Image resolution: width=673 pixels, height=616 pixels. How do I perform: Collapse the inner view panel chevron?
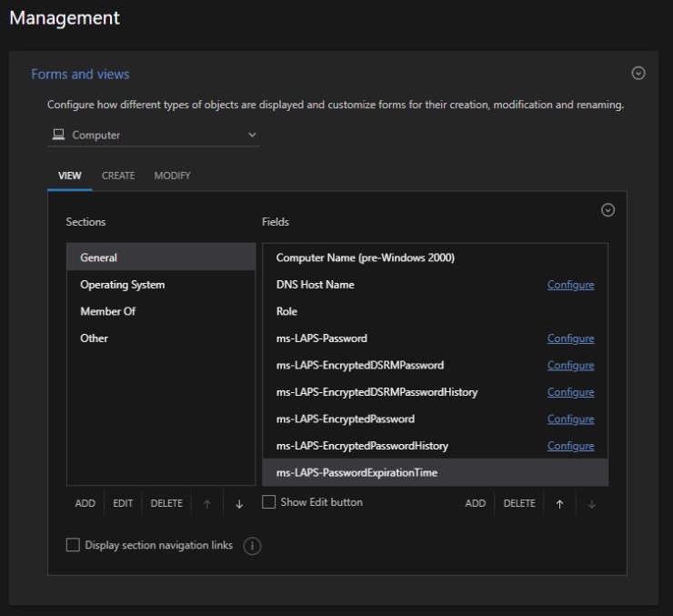point(608,210)
